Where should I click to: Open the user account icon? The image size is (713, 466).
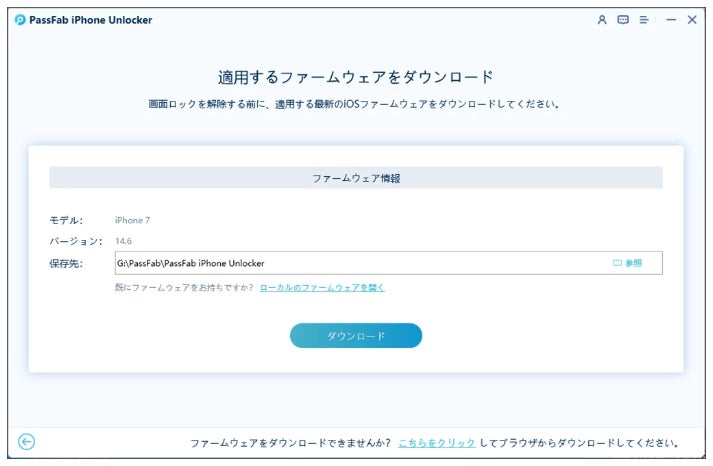pyautogui.click(x=602, y=20)
